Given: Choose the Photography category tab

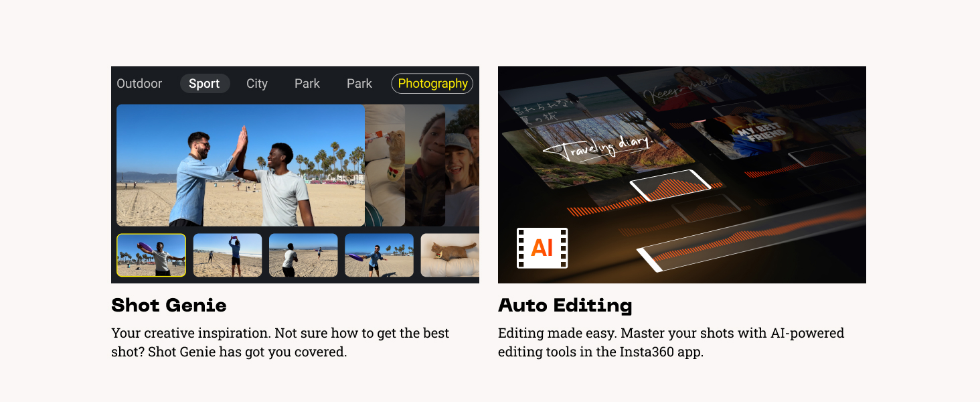Looking at the screenshot, I should point(432,84).
